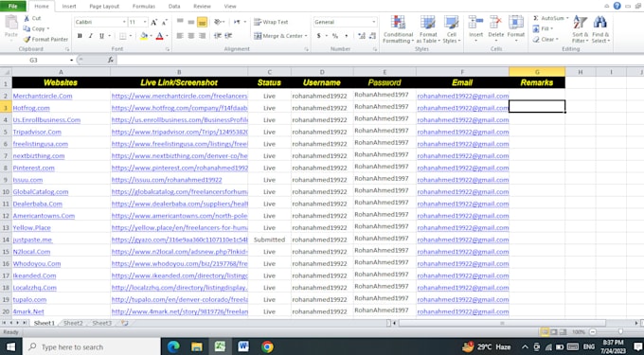Open the Pinterest.com link in column A
This screenshot has width=644, height=355.
34,168
